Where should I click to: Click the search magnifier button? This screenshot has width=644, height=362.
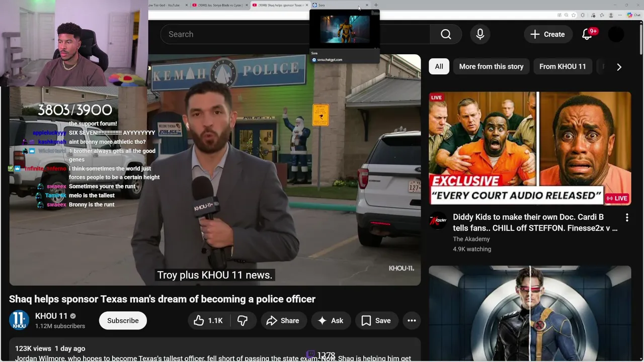(x=446, y=34)
